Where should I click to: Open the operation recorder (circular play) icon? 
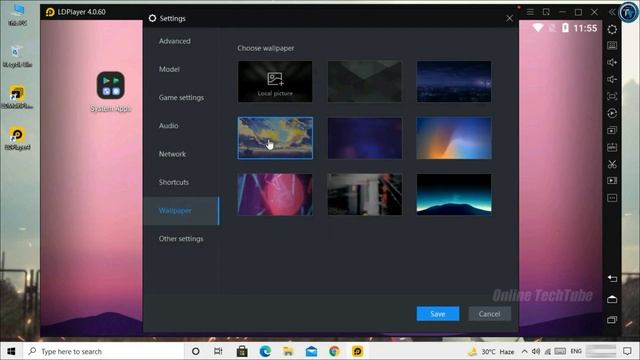[x=612, y=113]
